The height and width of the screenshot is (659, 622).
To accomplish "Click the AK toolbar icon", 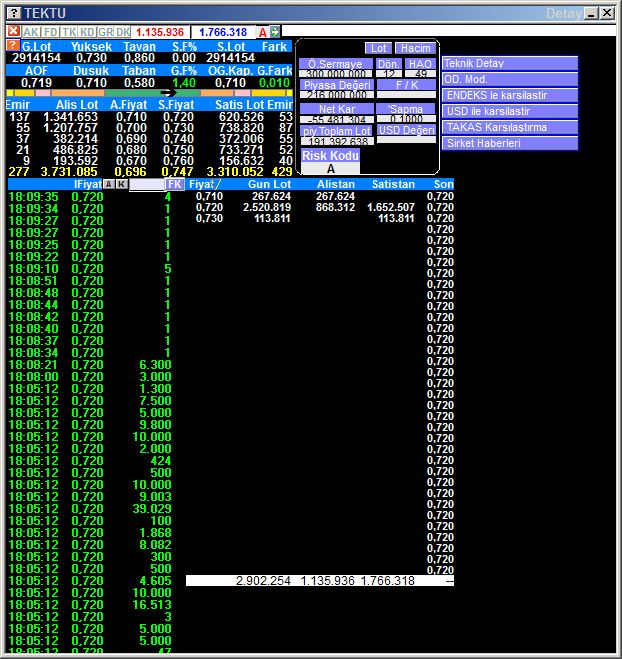I will click(x=31, y=32).
